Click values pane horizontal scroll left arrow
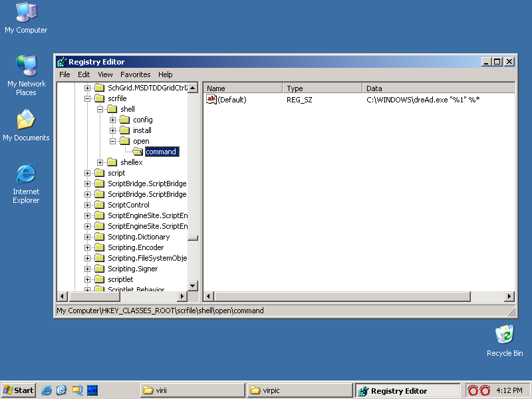The height and width of the screenshot is (399, 532). (209, 296)
